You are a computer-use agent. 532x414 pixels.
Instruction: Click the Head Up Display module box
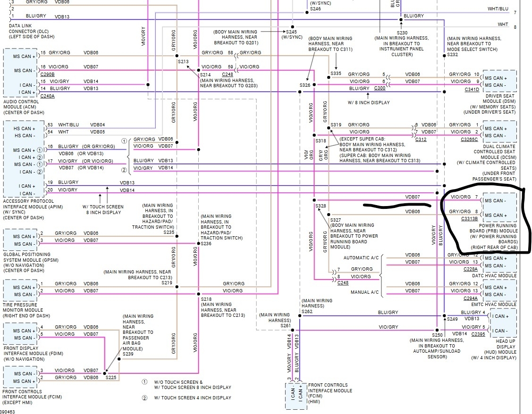(503, 323)
